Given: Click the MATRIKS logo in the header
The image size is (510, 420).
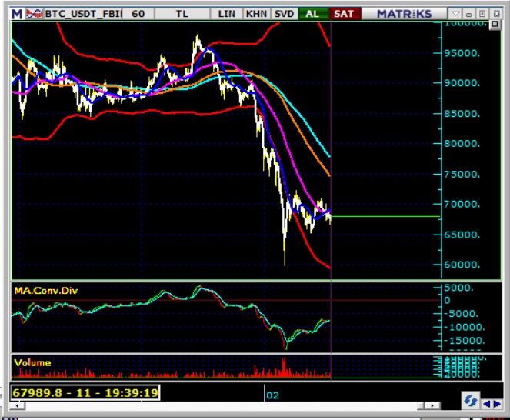Looking at the screenshot, I should point(402,14).
